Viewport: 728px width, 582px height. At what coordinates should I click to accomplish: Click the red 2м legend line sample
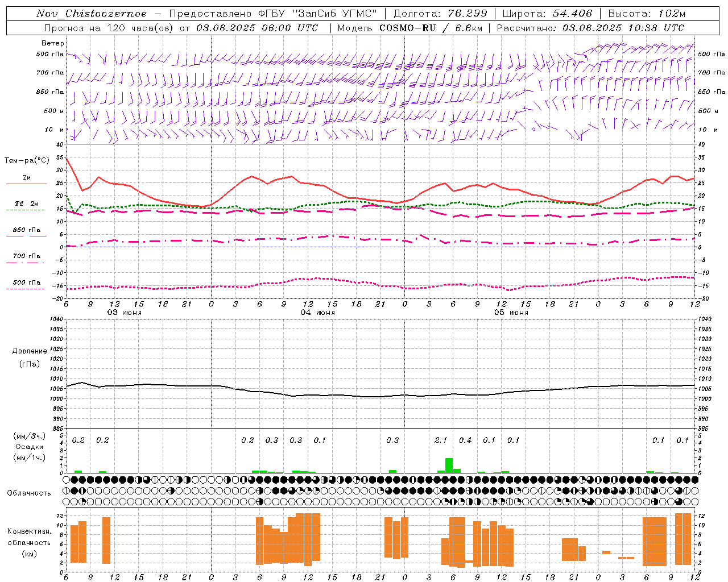pyautogui.click(x=26, y=184)
